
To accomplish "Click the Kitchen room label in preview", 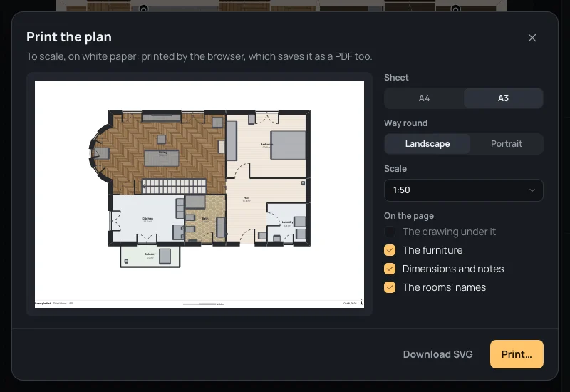I will tap(147, 220).
